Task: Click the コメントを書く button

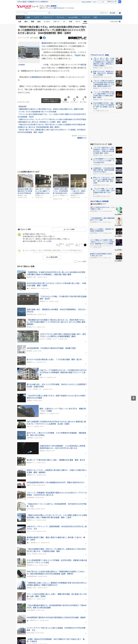Action: [x=69, y=229]
